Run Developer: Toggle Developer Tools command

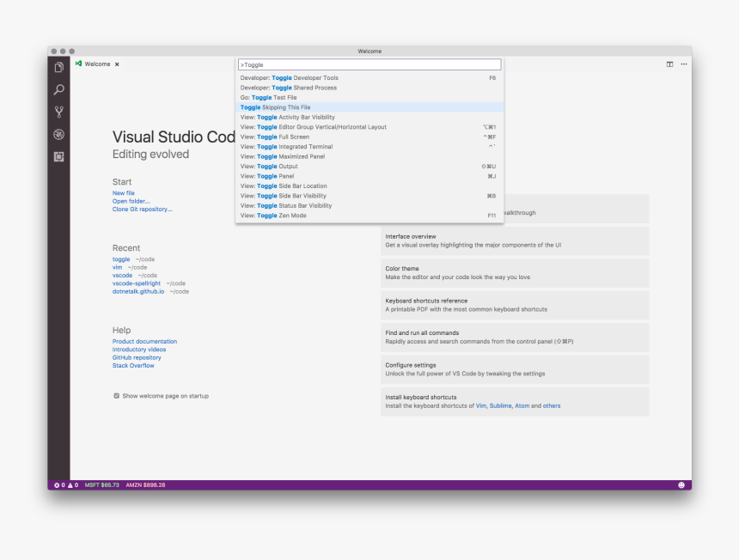[x=369, y=77]
